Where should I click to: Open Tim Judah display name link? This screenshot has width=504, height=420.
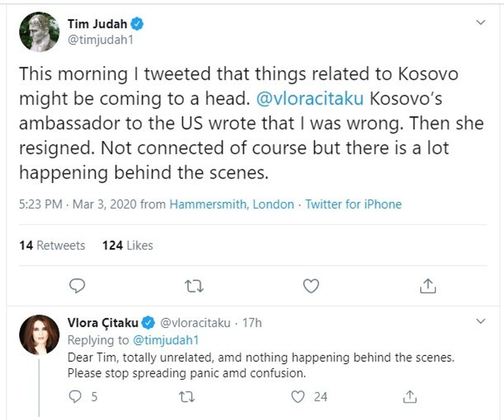97,23
